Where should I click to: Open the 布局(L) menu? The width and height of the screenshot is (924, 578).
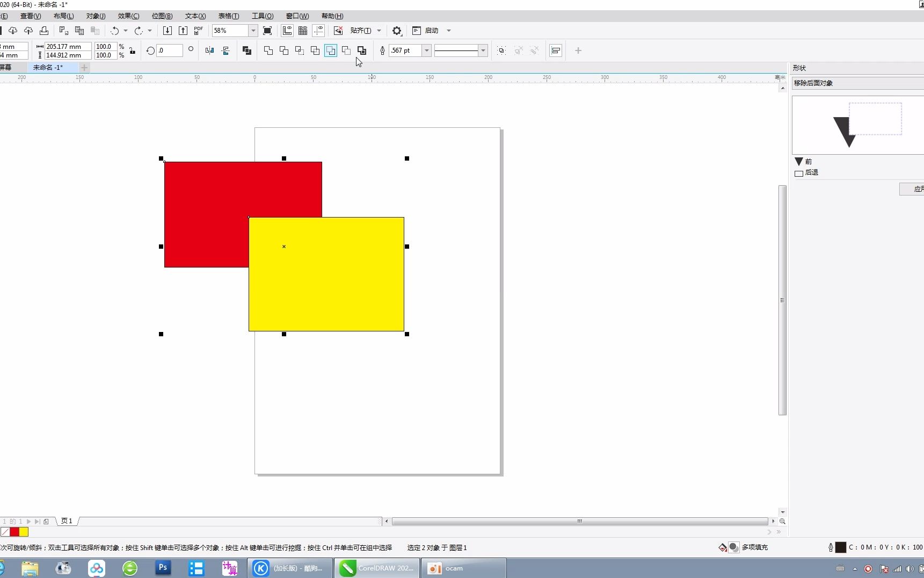[63, 16]
